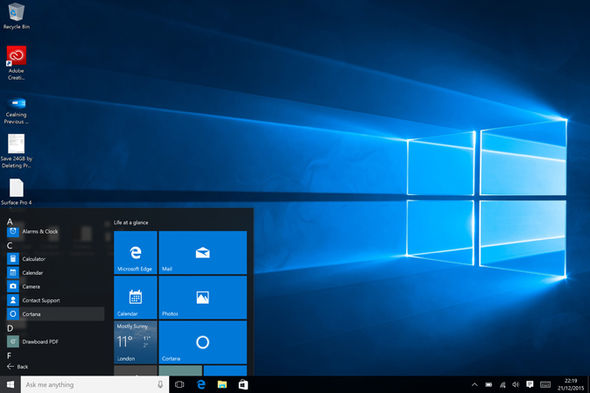The image size is (590, 393).
Task: Click the microphone icon in search box
Action: 160,384
